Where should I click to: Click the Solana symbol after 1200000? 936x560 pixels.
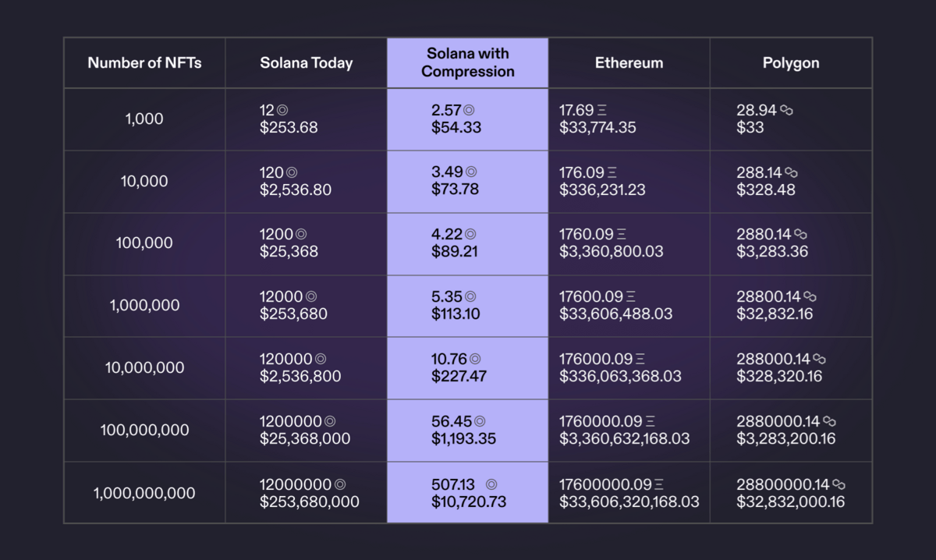(330, 421)
